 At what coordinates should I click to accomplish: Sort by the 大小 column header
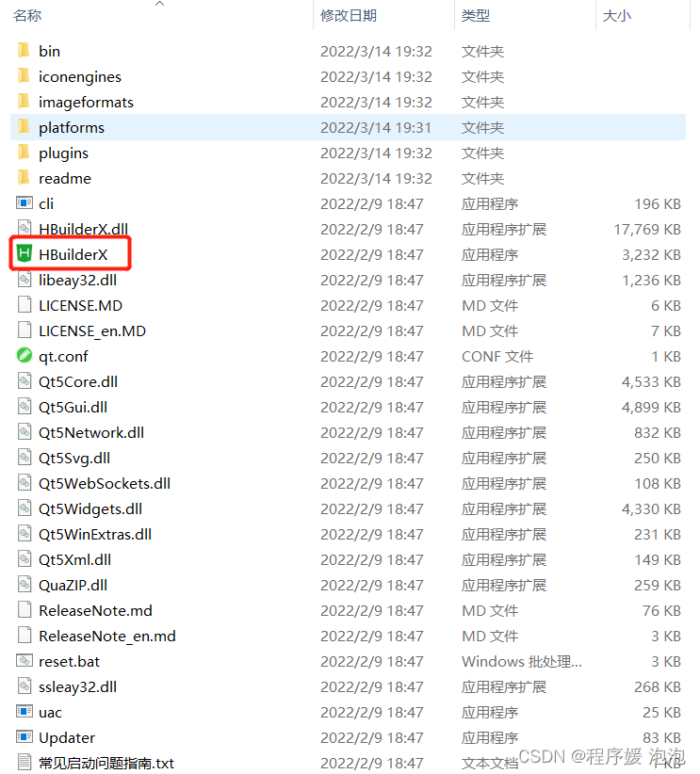616,16
